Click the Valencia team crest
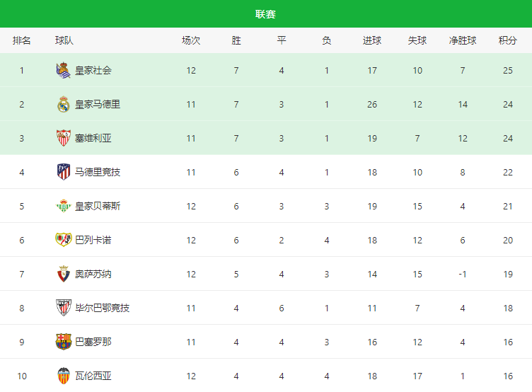Image resolution: width=532 pixels, height=392 pixels. tap(64, 376)
